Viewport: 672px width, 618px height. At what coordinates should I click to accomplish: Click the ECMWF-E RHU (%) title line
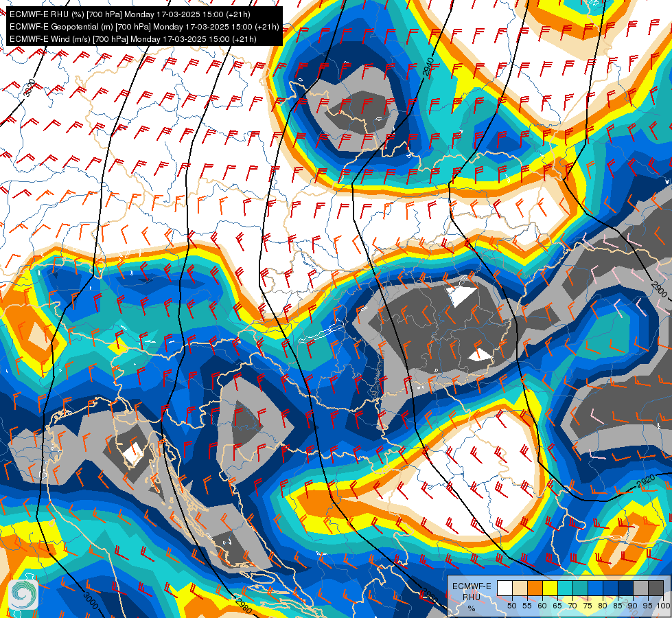[x=130, y=14]
